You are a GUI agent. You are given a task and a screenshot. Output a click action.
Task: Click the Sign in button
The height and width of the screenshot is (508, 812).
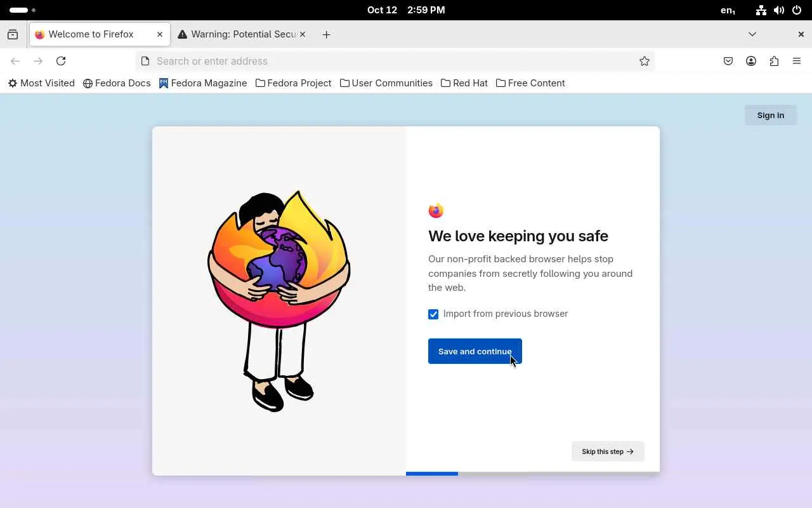(771, 115)
